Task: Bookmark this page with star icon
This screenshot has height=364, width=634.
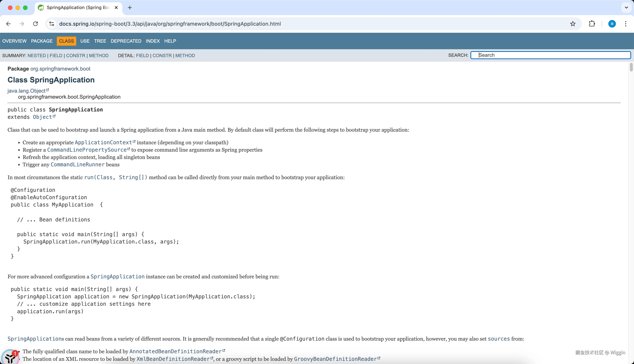Action: (x=573, y=24)
